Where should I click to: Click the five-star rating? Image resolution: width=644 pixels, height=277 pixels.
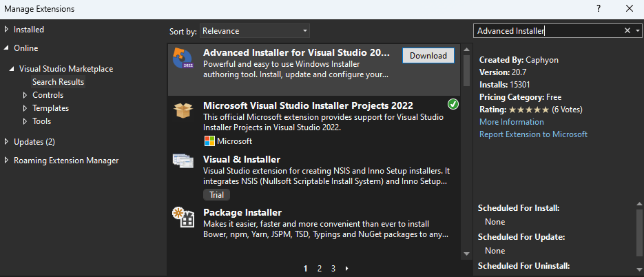528,110
